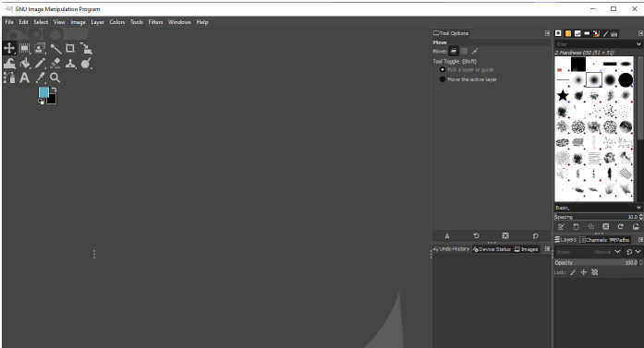Viewport: 644px width, 348px height.
Task: Adjust the layer Opacity slider
Action: (596, 263)
